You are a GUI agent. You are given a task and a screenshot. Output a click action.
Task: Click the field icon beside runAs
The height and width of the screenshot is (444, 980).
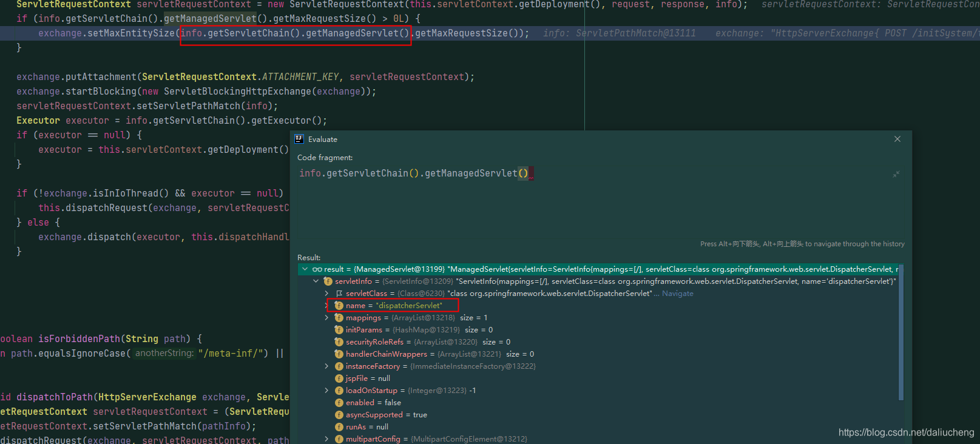coord(339,426)
